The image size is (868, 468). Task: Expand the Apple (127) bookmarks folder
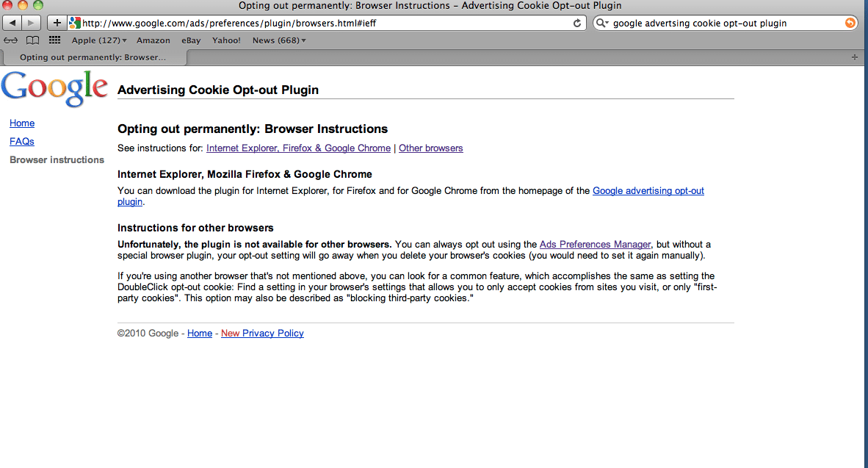pyautogui.click(x=99, y=40)
